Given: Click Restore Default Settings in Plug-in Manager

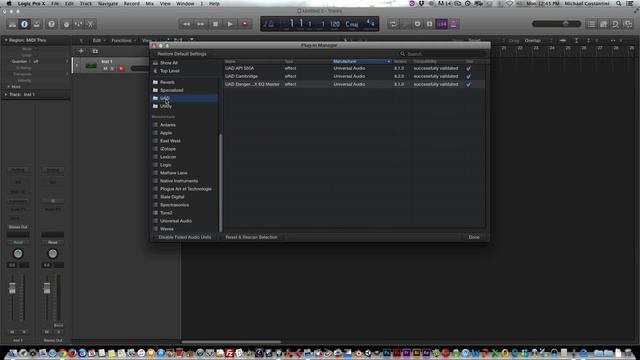Looking at the screenshot, I should [182, 54].
